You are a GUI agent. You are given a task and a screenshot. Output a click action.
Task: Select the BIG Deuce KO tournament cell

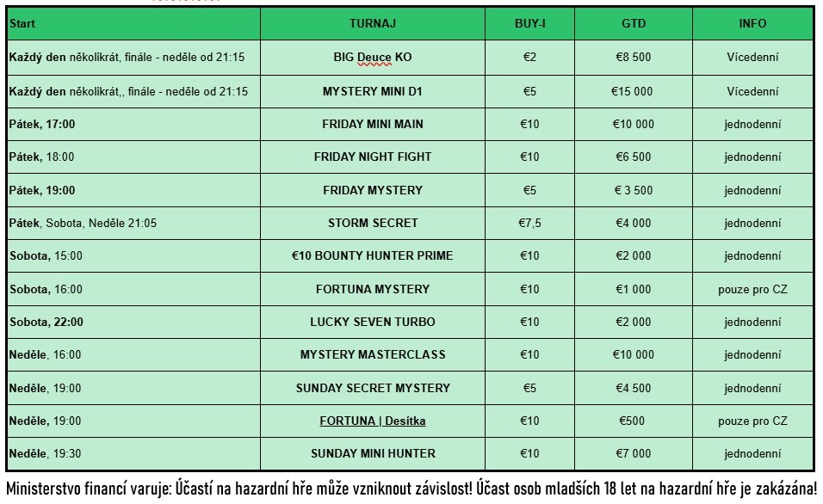pyautogui.click(x=372, y=57)
